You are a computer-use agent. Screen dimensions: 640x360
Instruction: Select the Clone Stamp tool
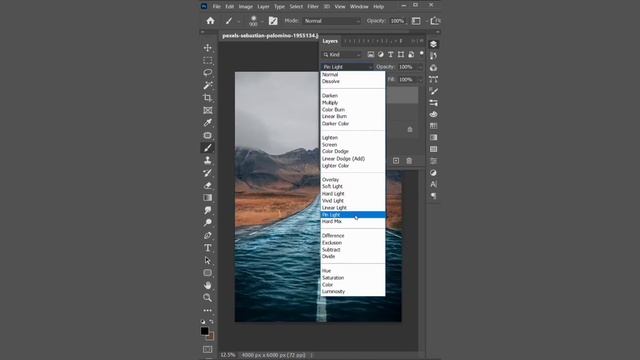(207, 160)
